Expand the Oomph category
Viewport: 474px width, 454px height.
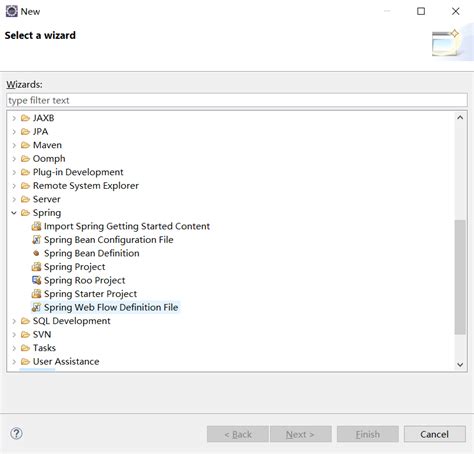pyautogui.click(x=14, y=159)
